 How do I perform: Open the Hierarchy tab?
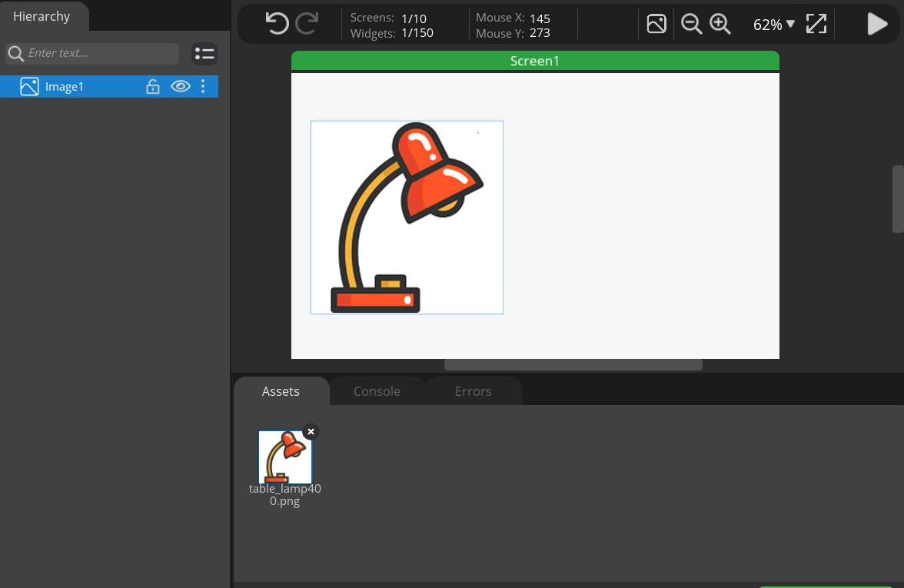click(x=42, y=16)
